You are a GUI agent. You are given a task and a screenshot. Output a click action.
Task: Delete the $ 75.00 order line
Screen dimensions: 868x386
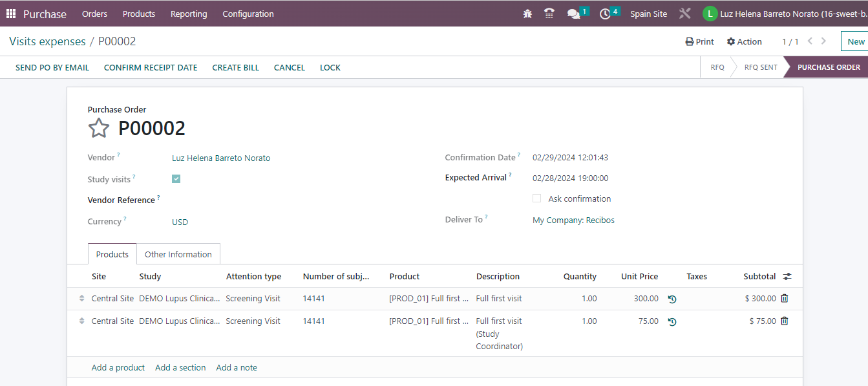point(785,321)
